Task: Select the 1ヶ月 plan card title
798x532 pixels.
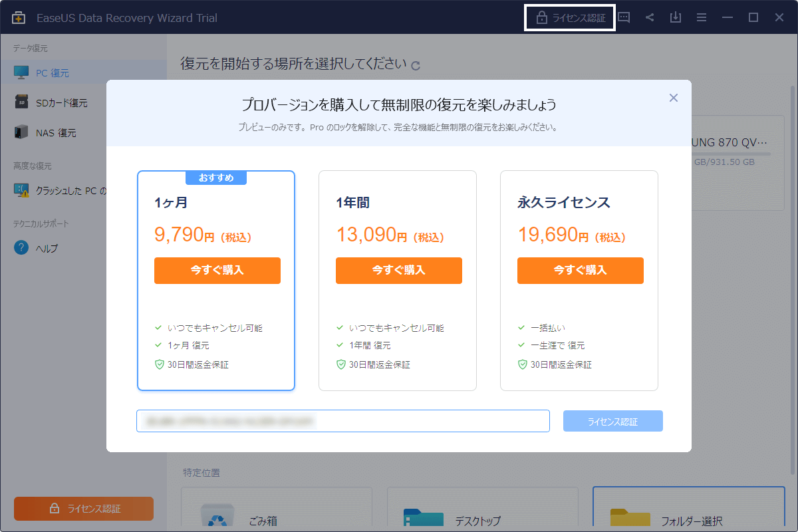Action: [x=171, y=203]
